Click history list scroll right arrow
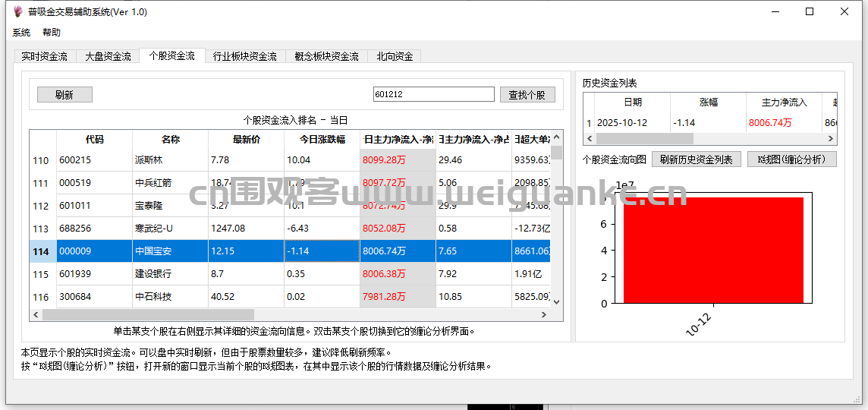 coord(832,138)
